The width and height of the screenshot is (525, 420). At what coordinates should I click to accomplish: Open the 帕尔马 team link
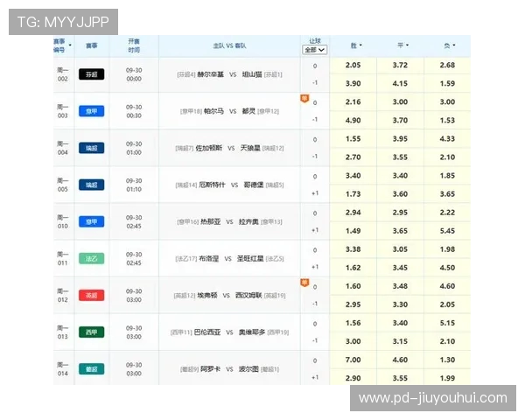(213, 111)
